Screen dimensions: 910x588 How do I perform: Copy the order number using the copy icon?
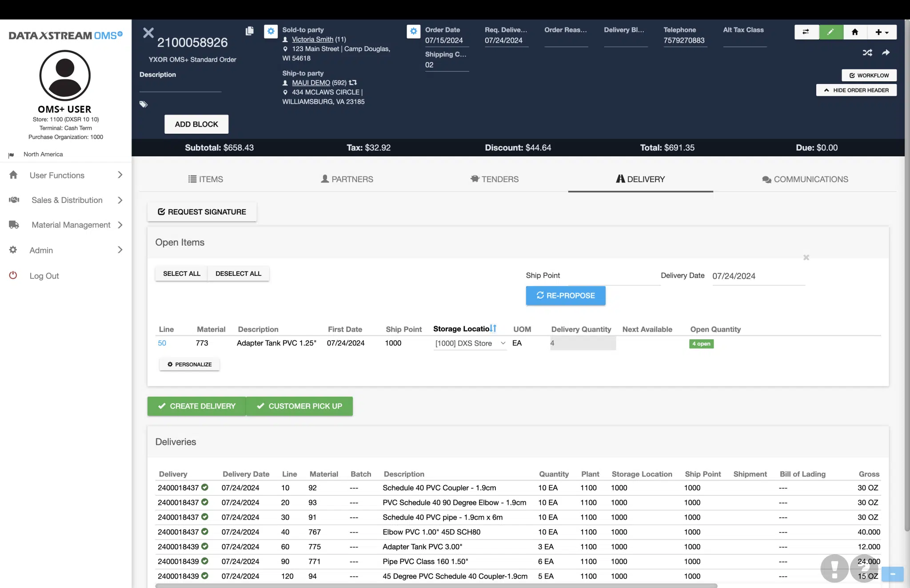250,31
